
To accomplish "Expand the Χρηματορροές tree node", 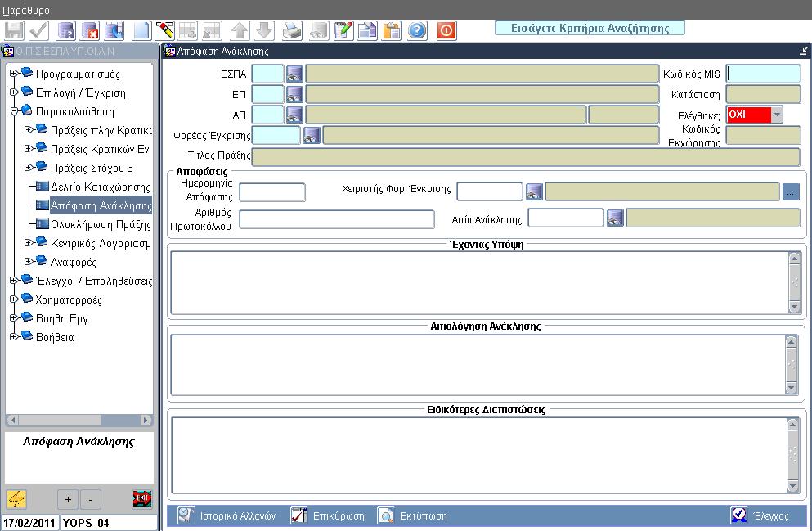I will click(x=14, y=299).
